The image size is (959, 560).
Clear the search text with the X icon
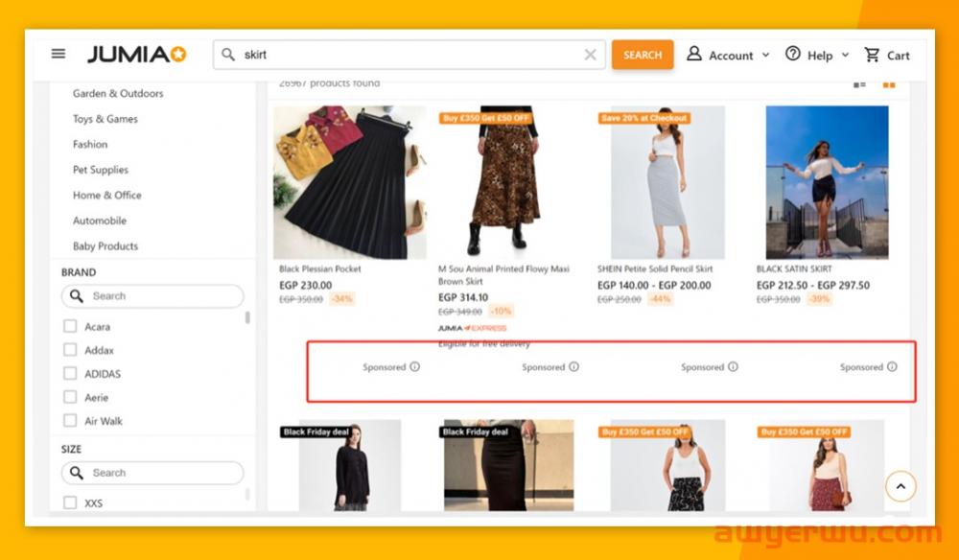coord(590,55)
